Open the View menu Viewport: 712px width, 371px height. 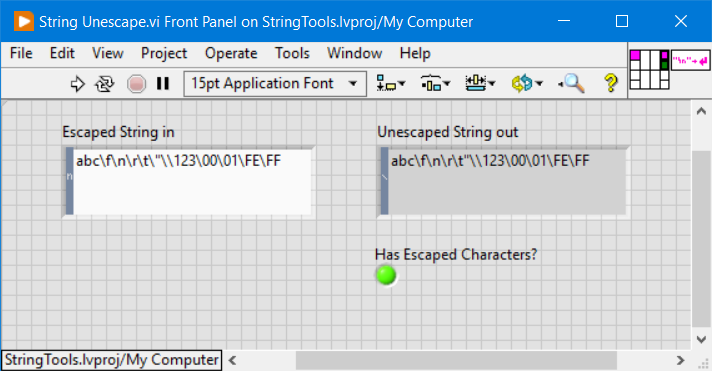(108, 53)
